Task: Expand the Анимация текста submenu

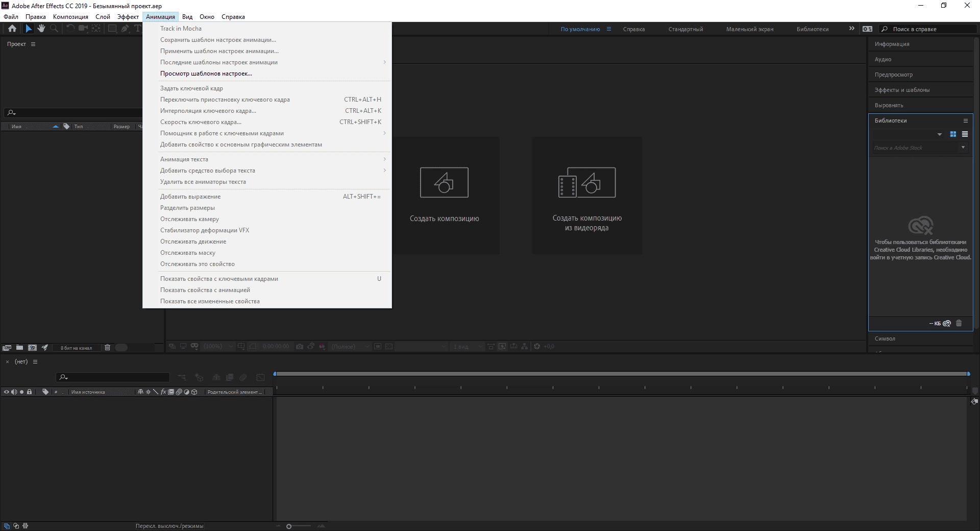Action: coord(267,159)
